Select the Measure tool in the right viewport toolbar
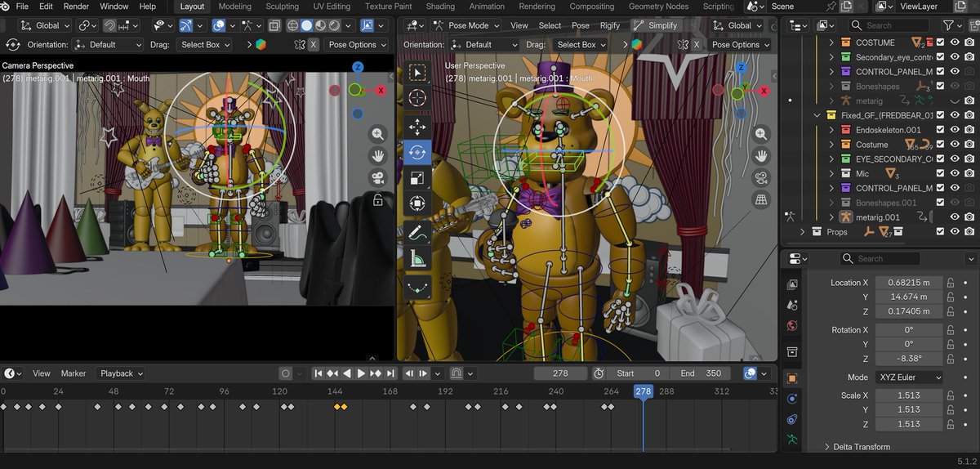This screenshot has width=980, height=469. coord(417,258)
